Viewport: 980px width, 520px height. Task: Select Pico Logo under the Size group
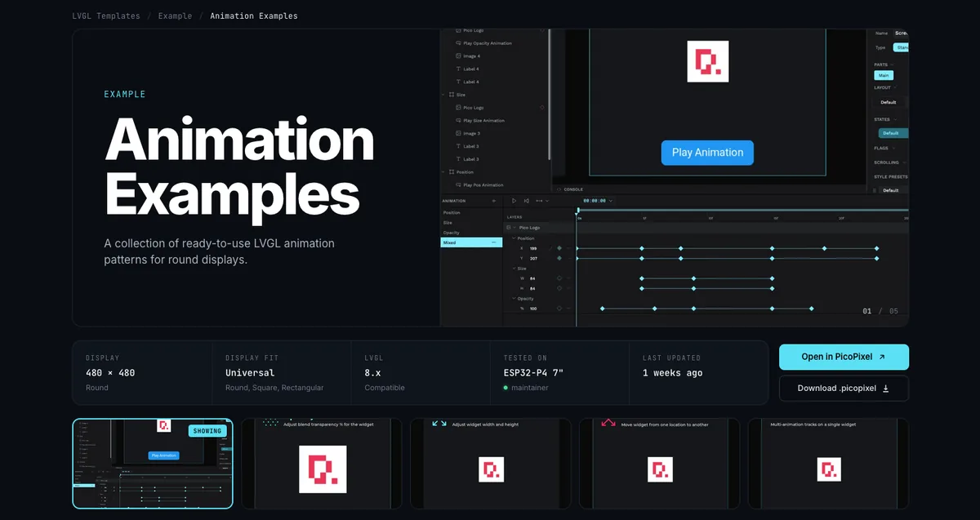(x=474, y=108)
